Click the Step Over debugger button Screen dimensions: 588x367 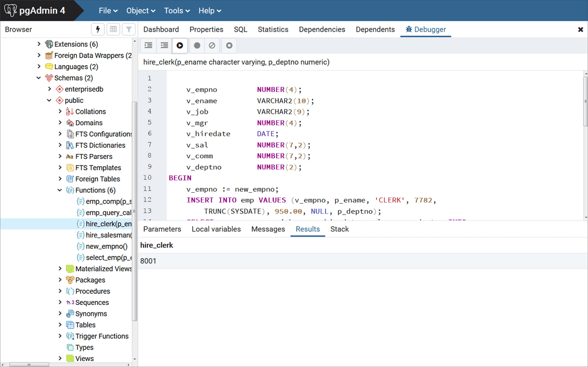pos(164,46)
